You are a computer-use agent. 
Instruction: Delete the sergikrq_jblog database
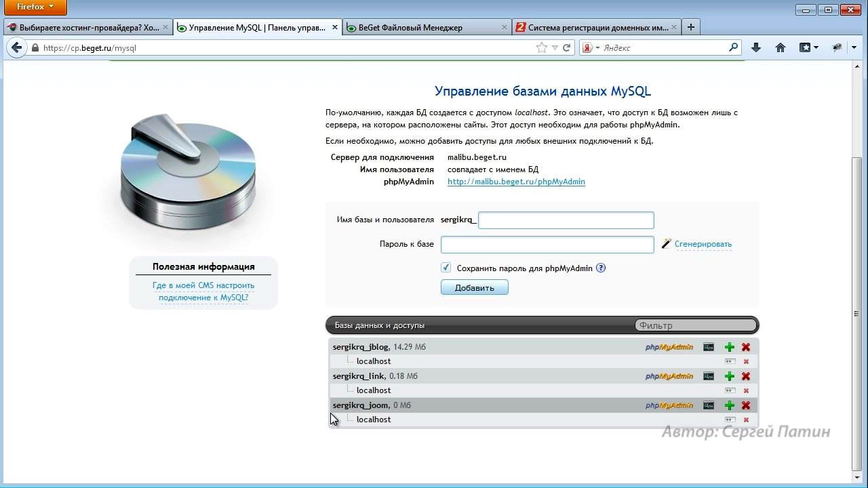tap(746, 347)
